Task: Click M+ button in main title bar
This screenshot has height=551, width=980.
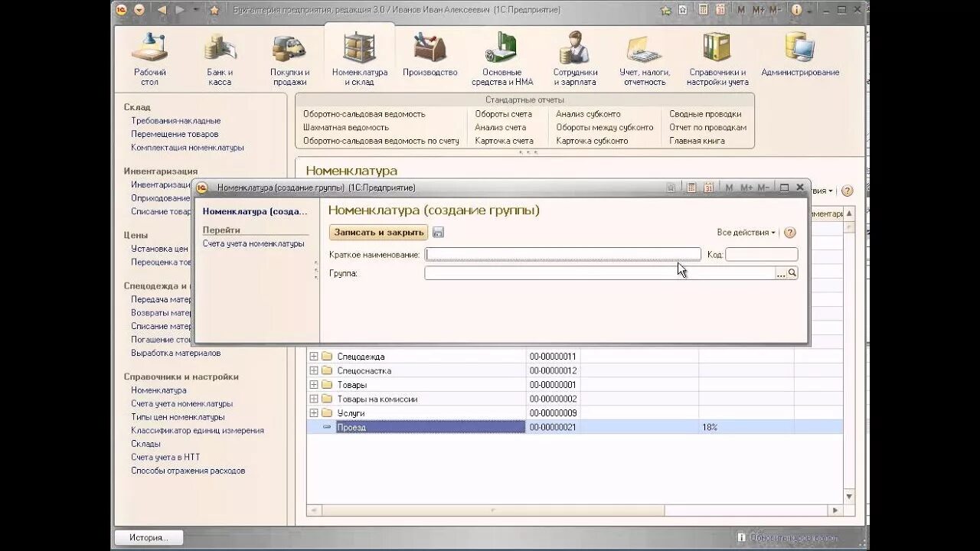Action: point(758,10)
